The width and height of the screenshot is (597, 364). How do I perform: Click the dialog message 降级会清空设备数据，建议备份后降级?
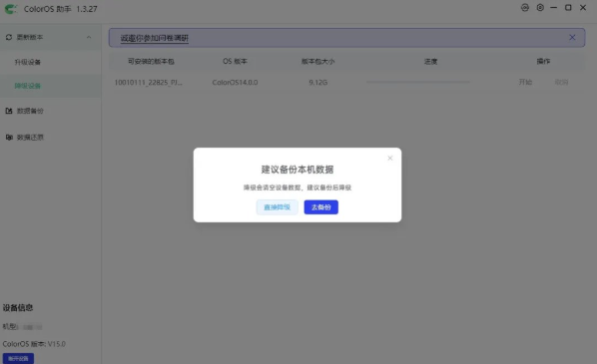[x=298, y=187]
